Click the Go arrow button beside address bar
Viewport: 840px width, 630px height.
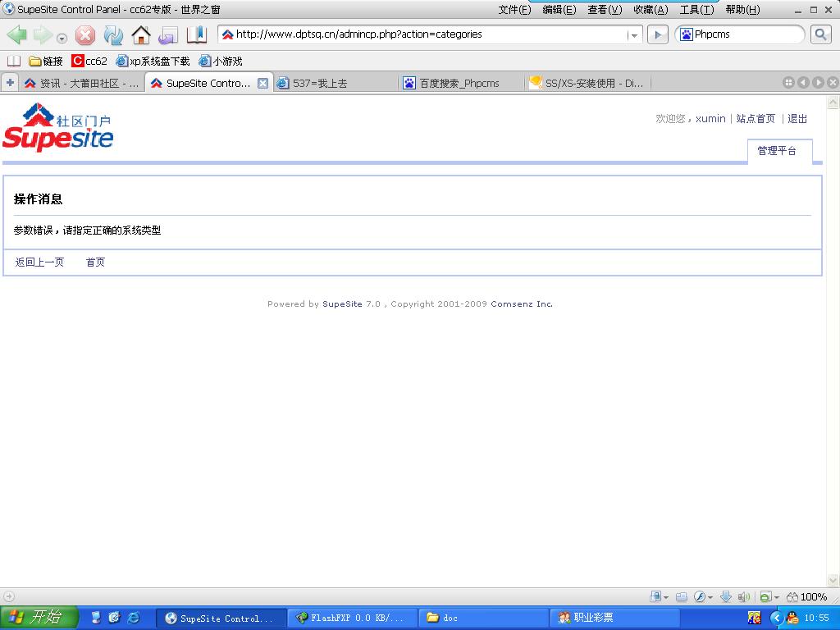(x=658, y=35)
